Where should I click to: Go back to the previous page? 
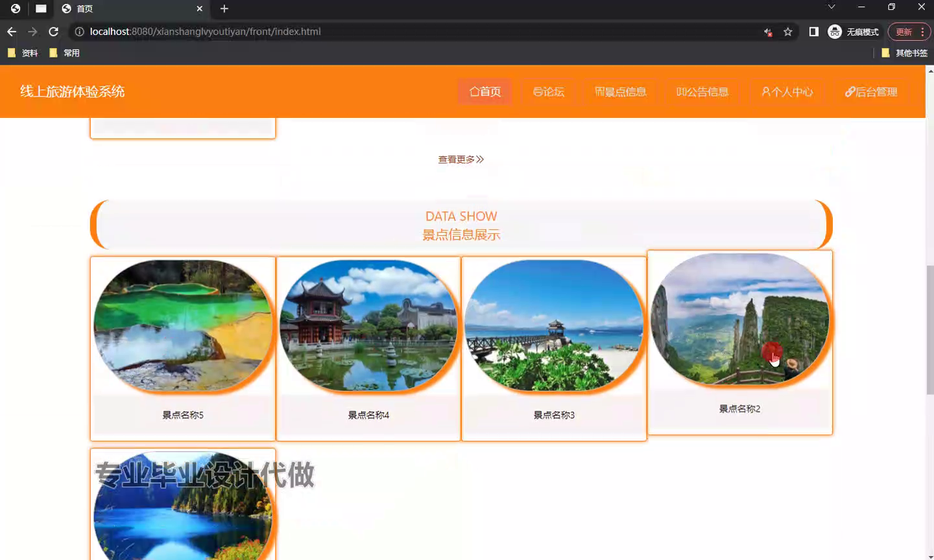click(12, 32)
